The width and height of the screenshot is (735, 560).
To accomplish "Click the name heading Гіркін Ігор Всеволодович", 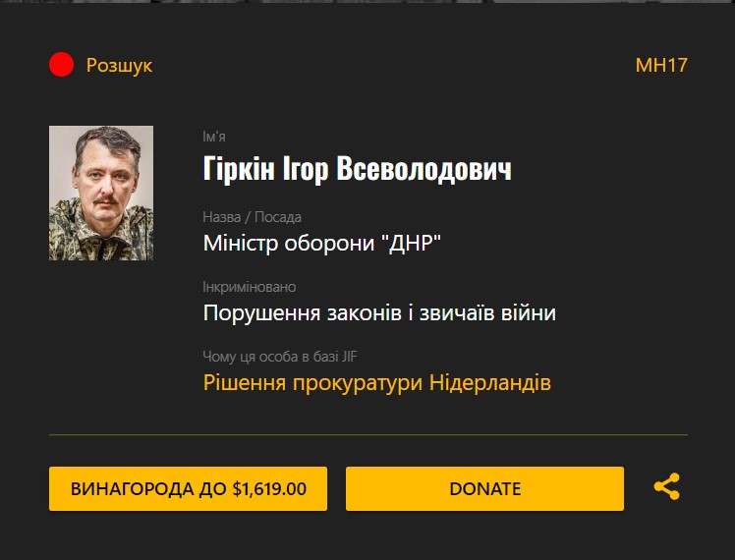I will point(358,168).
